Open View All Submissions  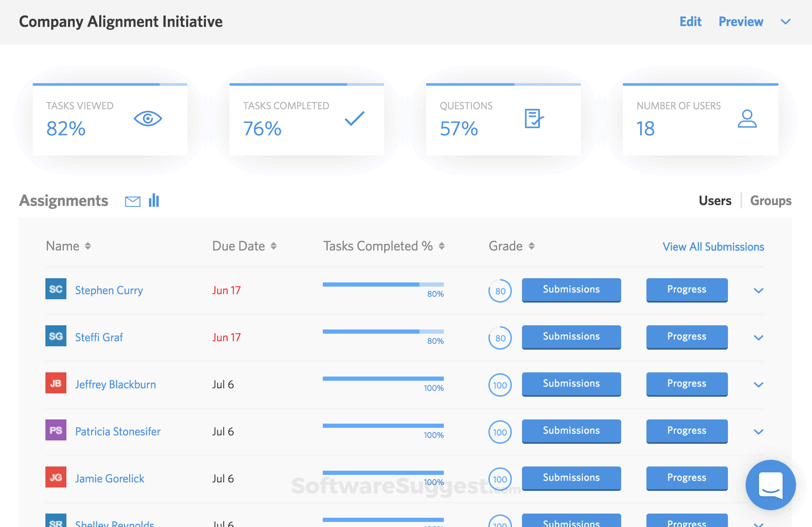[x=713, y=247]
